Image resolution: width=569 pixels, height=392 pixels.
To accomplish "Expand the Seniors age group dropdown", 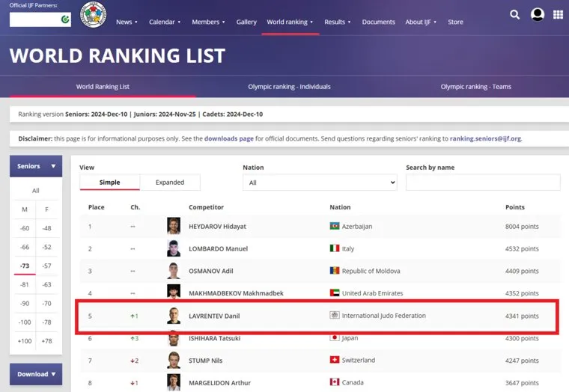I will [35, 166].
